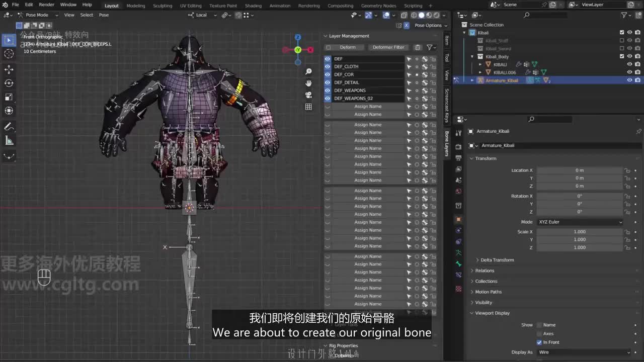Hide the DEF_CLOTH bone layer
This screenshot has width=644, height=362.
328,67
